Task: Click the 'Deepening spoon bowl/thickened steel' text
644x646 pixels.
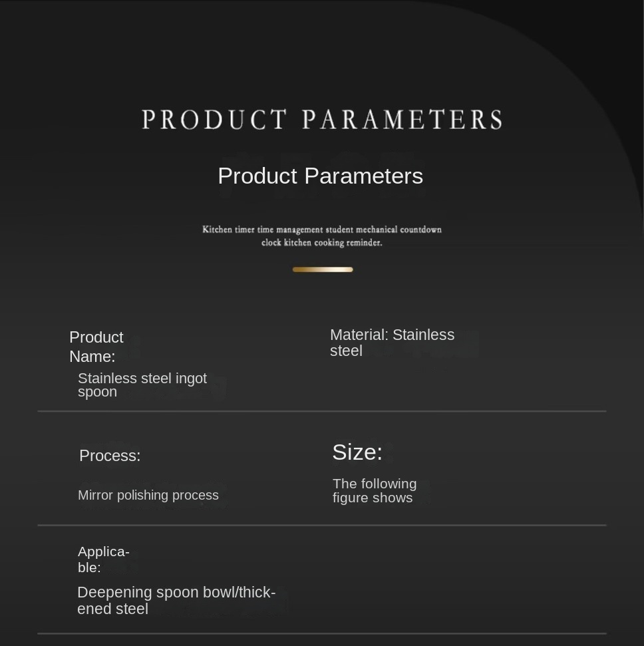Action: [176, 600]
